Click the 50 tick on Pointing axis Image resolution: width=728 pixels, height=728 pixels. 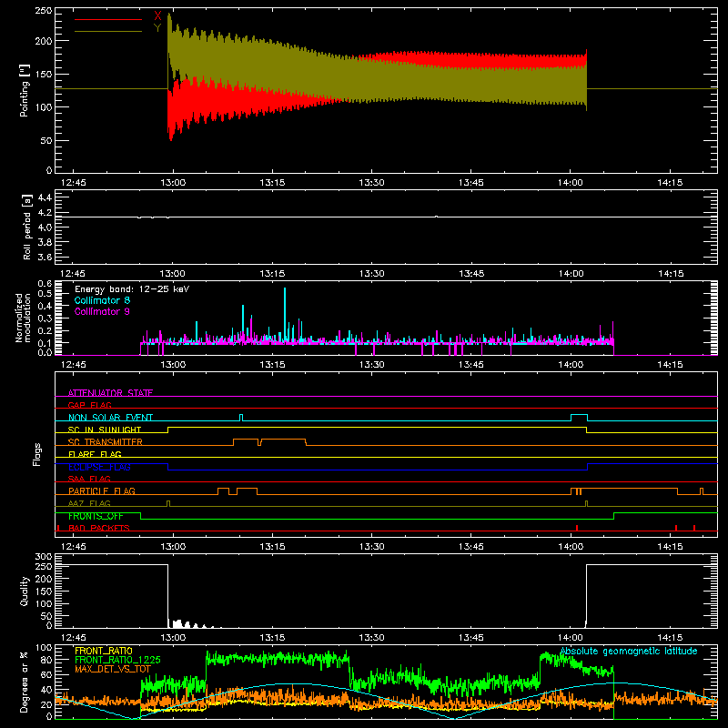[46, 140]
